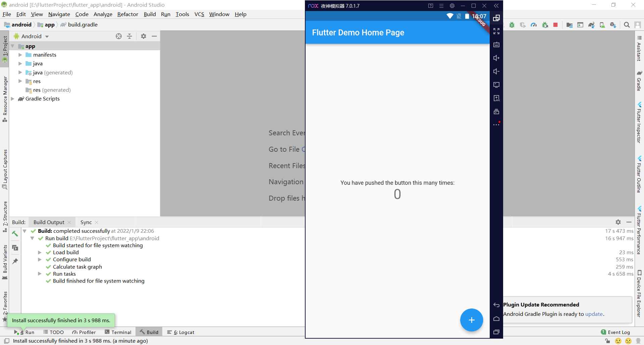Open the Gradle side panel
The image size is (644, 345).
(639, 80)
